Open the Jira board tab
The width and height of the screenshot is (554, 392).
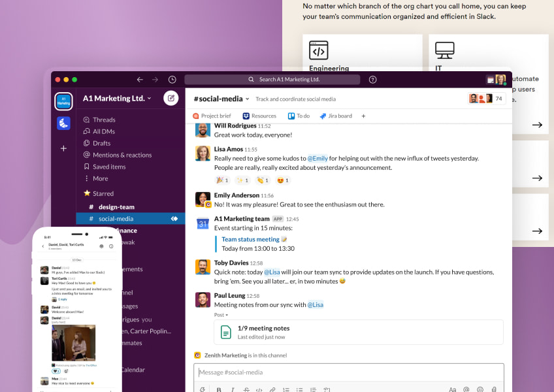tap(336, 116)
